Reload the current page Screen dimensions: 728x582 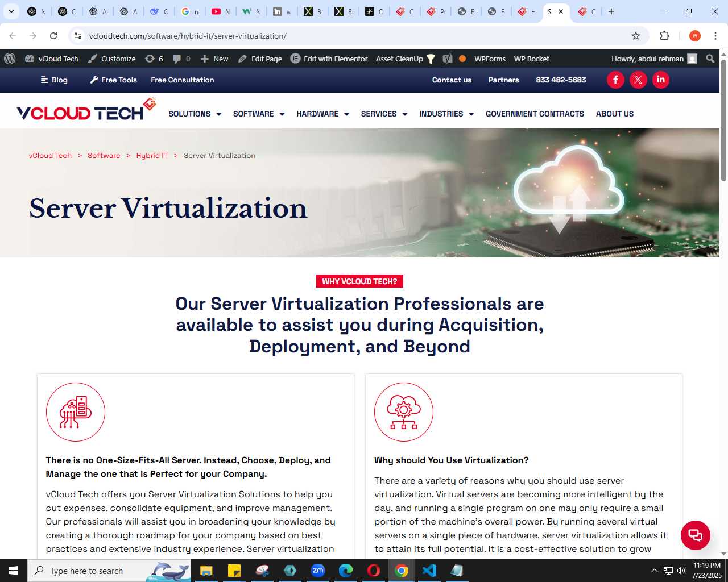coord(53,36)
